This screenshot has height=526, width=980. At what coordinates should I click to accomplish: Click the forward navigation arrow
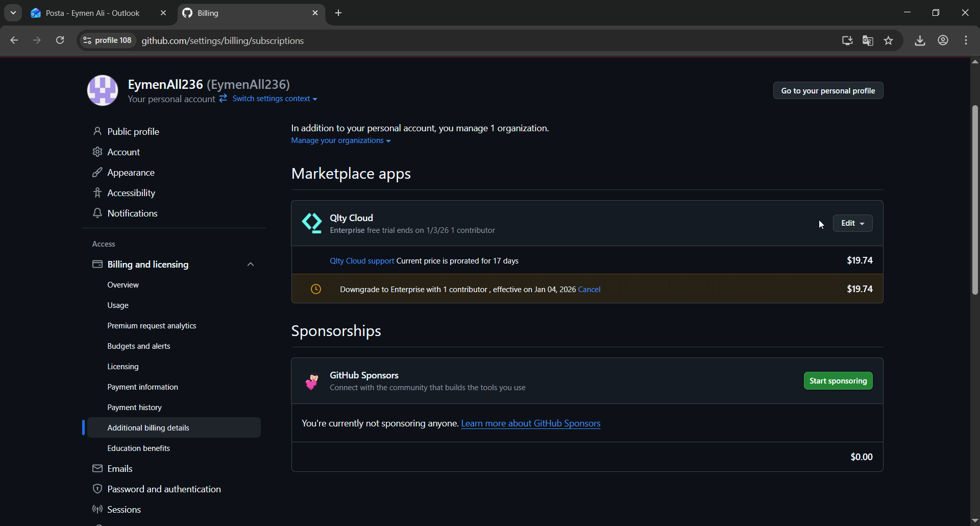(37, 40)
